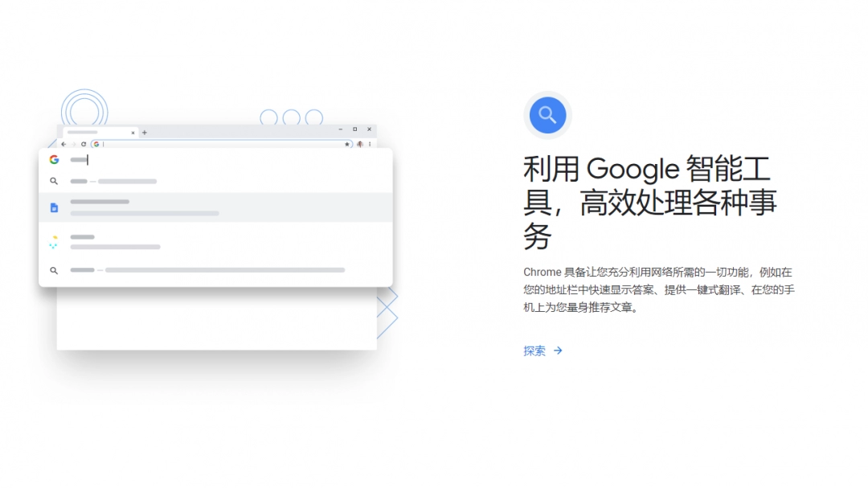This screenshot has width=868, height=488.
Task: Click the profile avatar in the illustrated toolbar
Action: pyautogui.click(x=360, y=144)
